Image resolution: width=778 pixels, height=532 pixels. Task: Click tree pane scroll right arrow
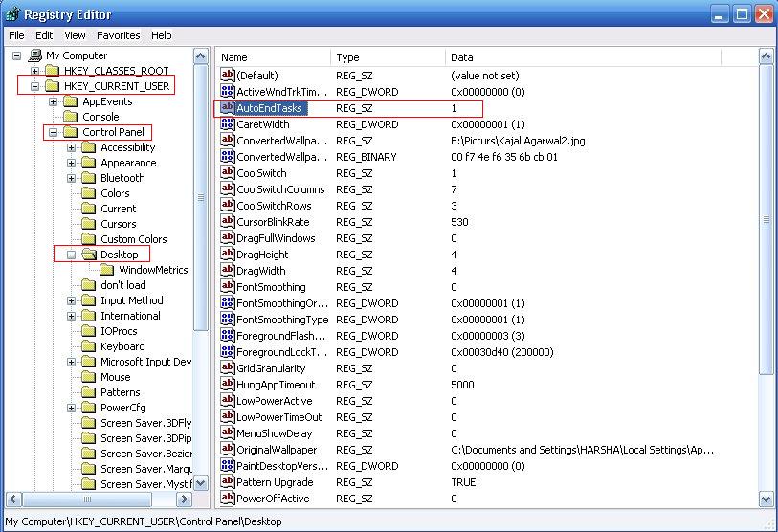tap(184, 499)
